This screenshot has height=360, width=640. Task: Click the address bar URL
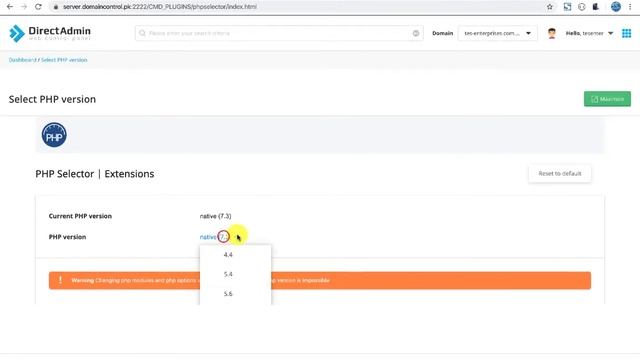point(160,7)
